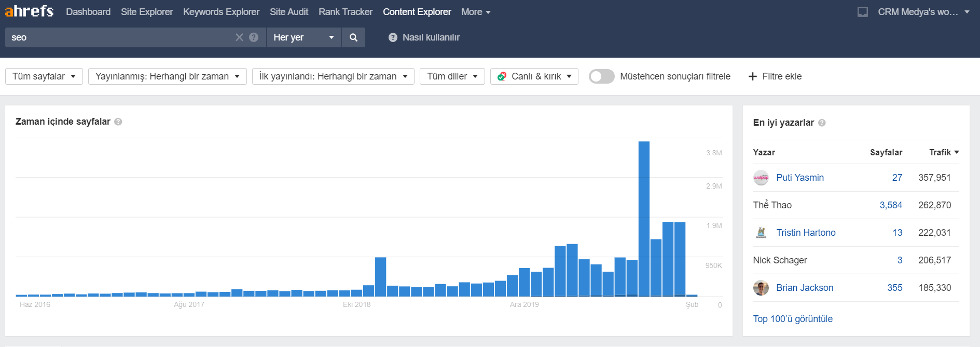The height and width of the screenshot is (347, 980).
Task: Click the search magnifier button
Action: tap(353, 37)
